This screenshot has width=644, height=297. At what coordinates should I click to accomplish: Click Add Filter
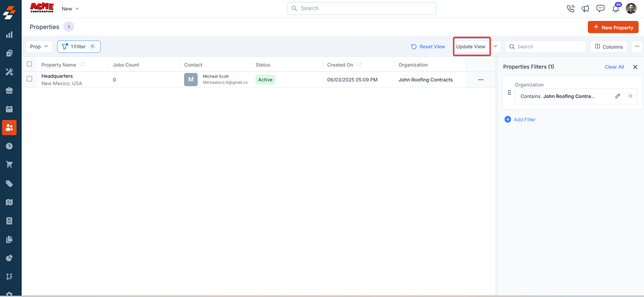click(x=520, y=120)
